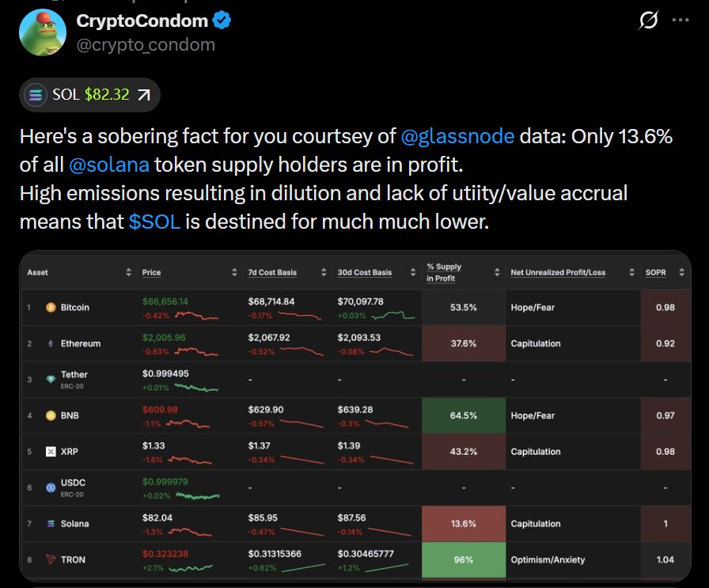Image resolution: width=709 pixels, height=588 pixels.
Task: Click the 7d Cost Basis column header
Action: [x=272, y=273]
